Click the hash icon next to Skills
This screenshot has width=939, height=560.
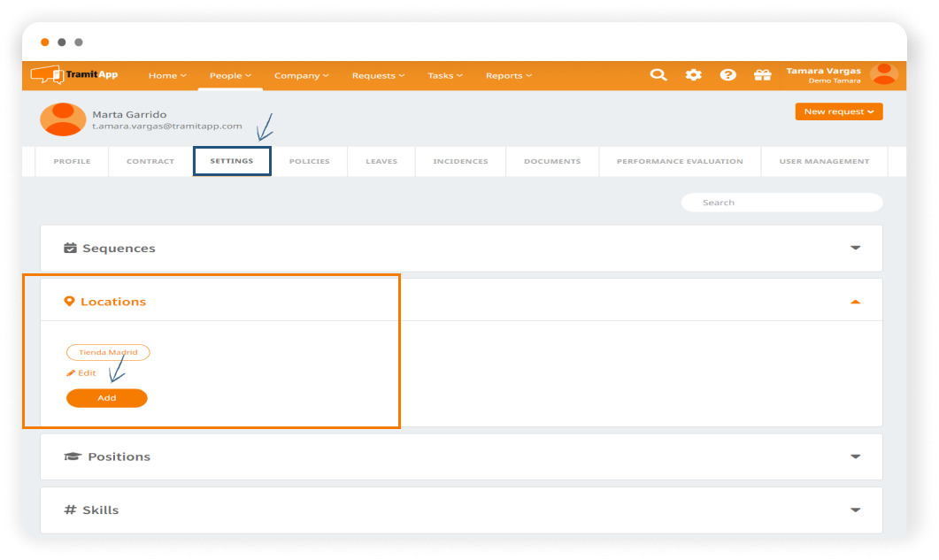(x=70, y=510)
